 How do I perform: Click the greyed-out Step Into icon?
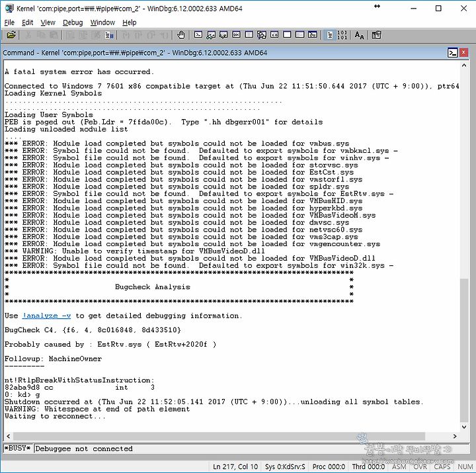tap(126, 35)
